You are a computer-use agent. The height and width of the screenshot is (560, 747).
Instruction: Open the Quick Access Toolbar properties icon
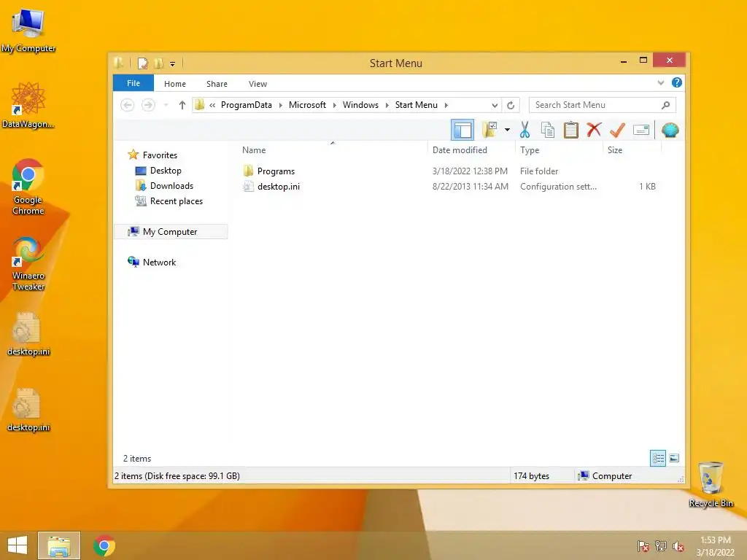143,63
